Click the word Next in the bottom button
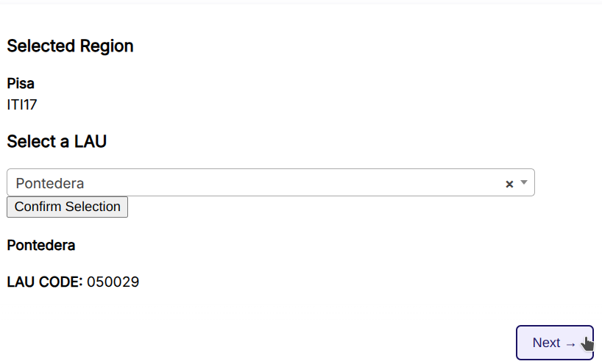This screenshot has height=364, width=602. point(546,343)
